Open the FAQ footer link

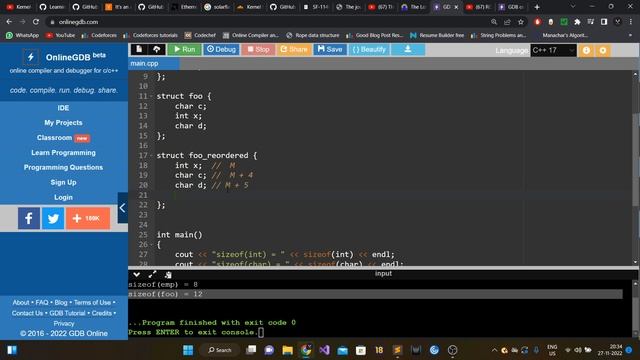point(42,302)
